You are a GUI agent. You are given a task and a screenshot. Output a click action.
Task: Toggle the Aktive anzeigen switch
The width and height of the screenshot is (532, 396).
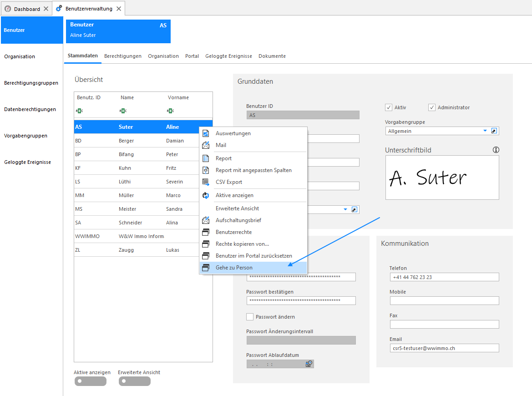coord(90,381)
